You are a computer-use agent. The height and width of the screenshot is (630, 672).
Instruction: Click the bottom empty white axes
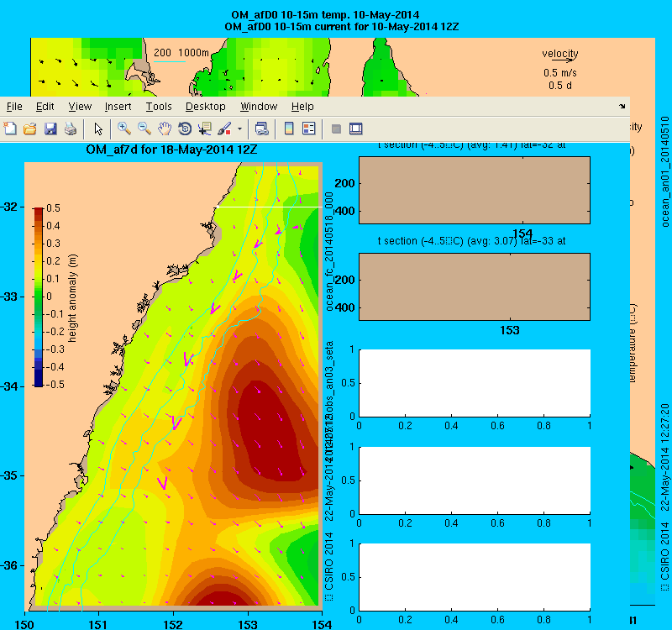pos(475,577)
